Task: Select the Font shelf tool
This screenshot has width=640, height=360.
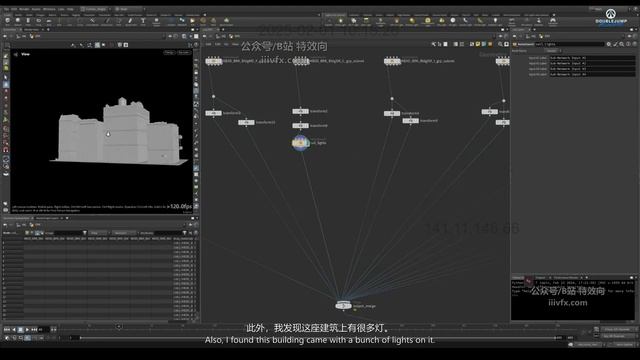Action: [x=143, y=21]
